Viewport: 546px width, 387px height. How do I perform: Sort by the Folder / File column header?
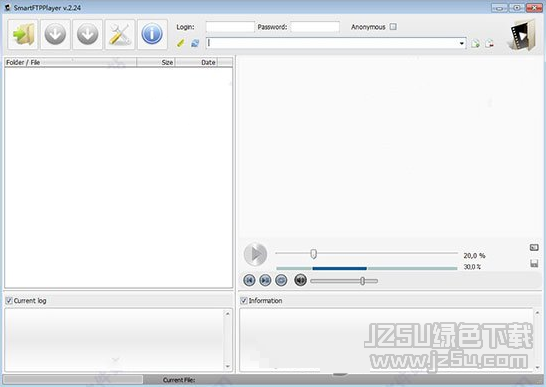pos(71,62)
